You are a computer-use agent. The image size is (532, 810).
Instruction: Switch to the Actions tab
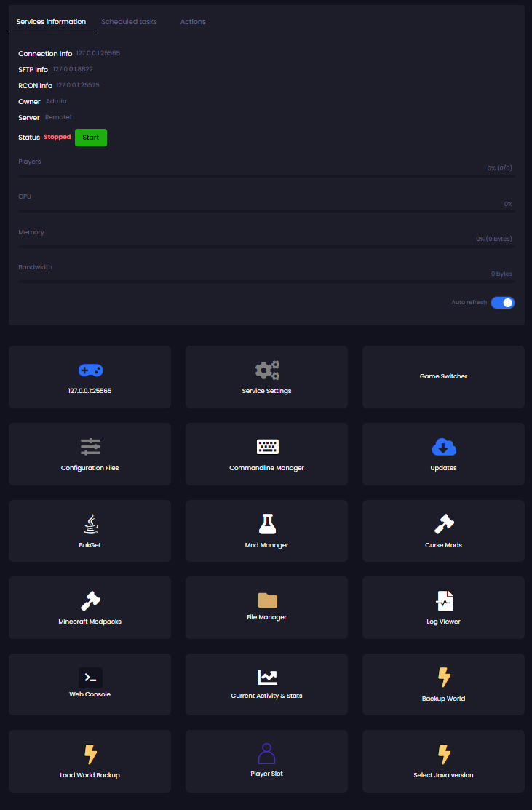click(193, 22)
